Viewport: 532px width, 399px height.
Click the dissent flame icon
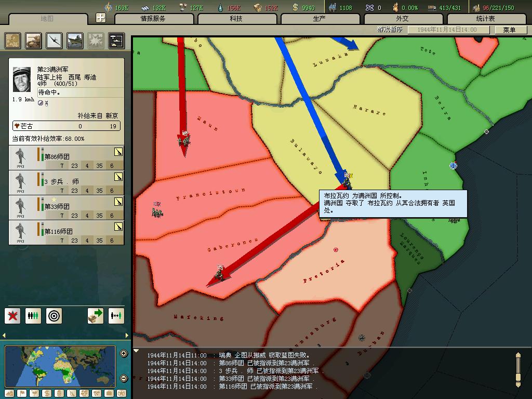coord(395,7)
